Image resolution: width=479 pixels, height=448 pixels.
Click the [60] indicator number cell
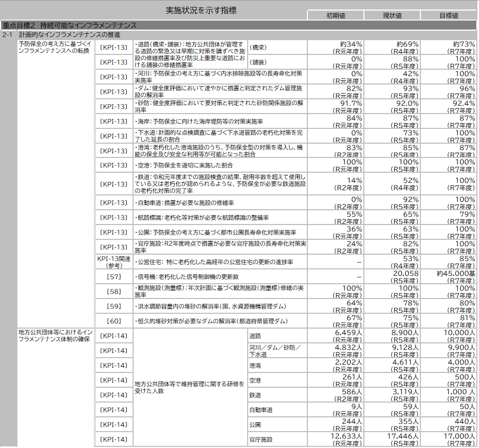[114, 321]
